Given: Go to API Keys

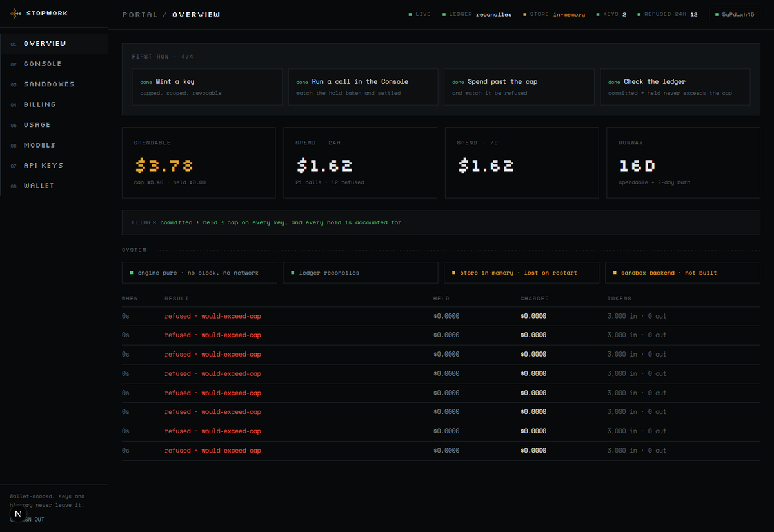Looking at the screenshot, I should click(x=54, y=165).
